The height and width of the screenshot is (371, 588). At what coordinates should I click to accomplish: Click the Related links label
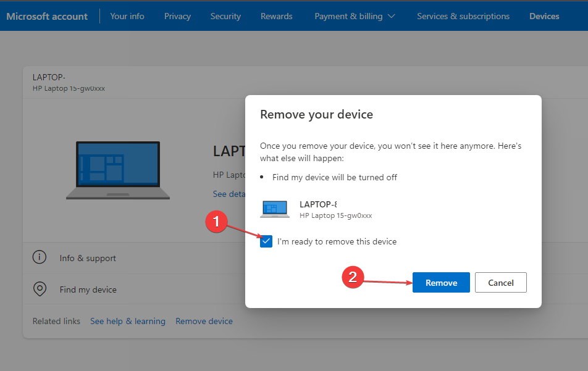(56, 321)
